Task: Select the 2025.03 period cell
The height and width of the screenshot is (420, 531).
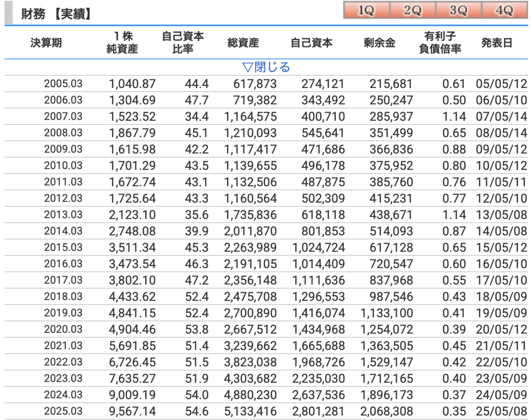Action: click(x=63, y=411)
